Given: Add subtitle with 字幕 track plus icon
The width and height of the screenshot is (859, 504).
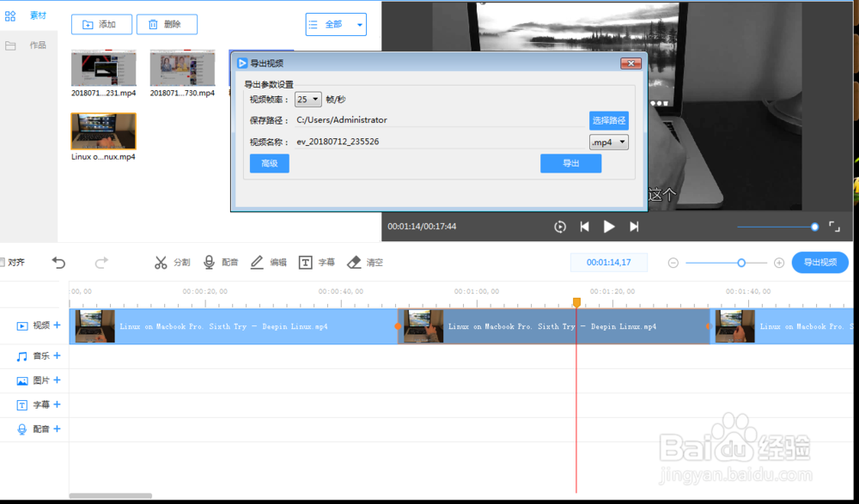Looking at the screenshot, I should pos(57,404).
